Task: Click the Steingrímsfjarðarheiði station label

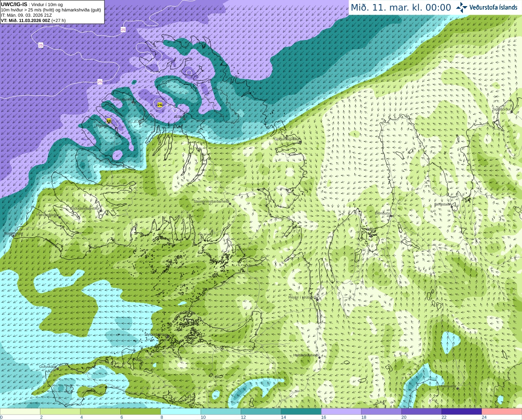Action: [211, 201]
